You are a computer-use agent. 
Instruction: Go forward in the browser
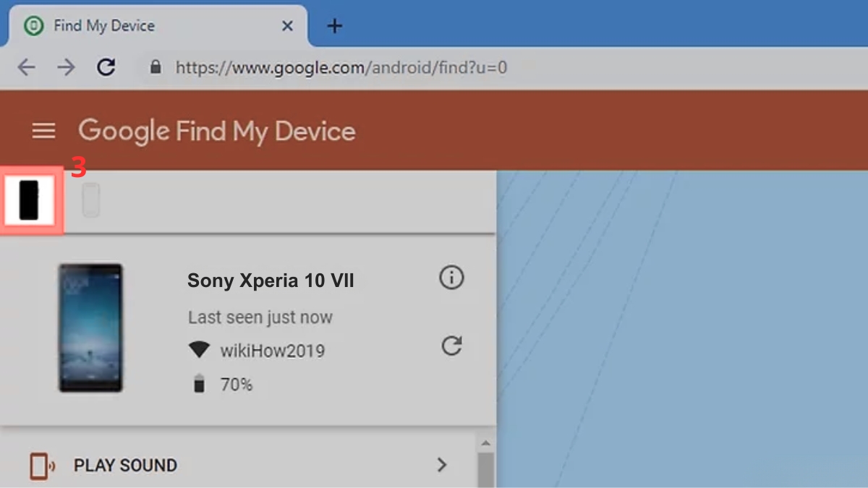67,68
